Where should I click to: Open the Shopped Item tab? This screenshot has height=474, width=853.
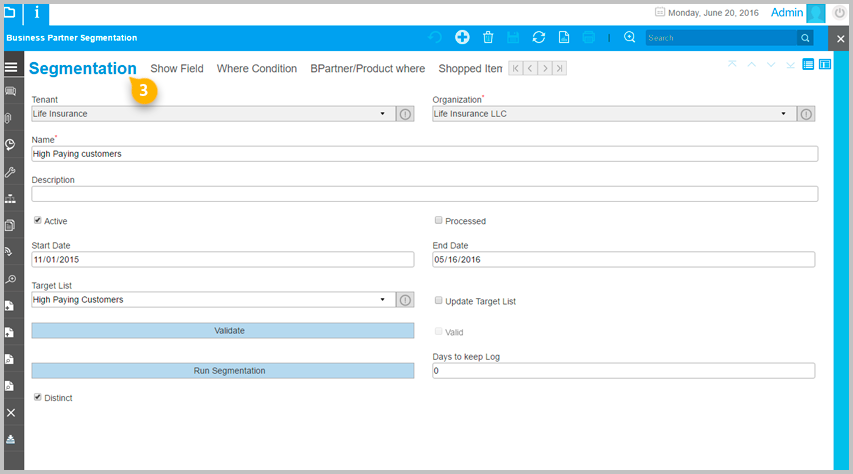pos(471,69)
